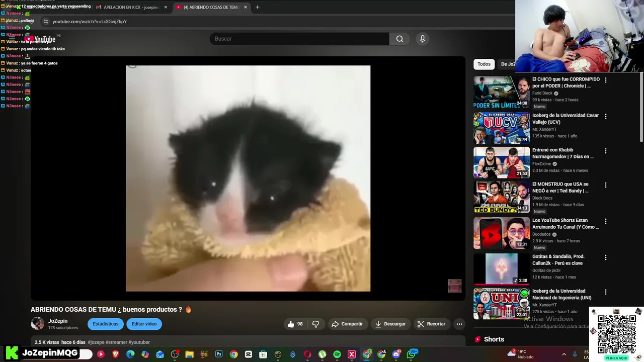Open the YouTube hamburger guide menu
644x362 pixels.
click(x=12, y=39)
